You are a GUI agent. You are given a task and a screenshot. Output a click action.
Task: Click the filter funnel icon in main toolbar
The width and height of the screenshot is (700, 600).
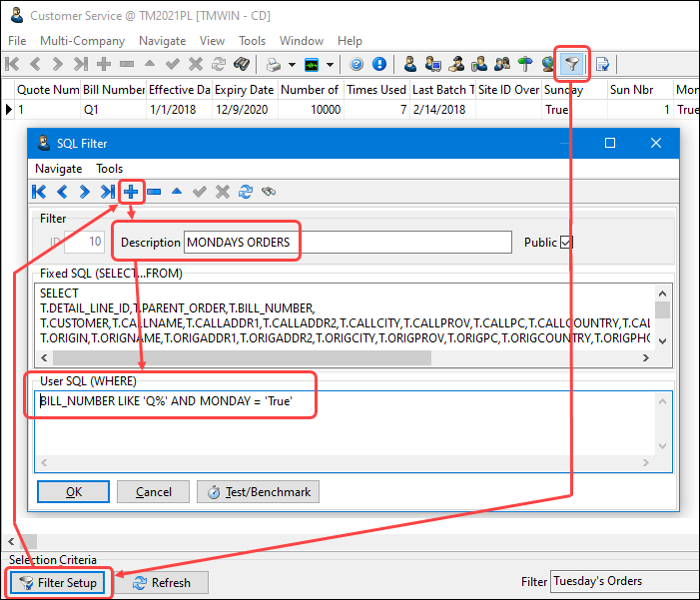coord(572,64)
